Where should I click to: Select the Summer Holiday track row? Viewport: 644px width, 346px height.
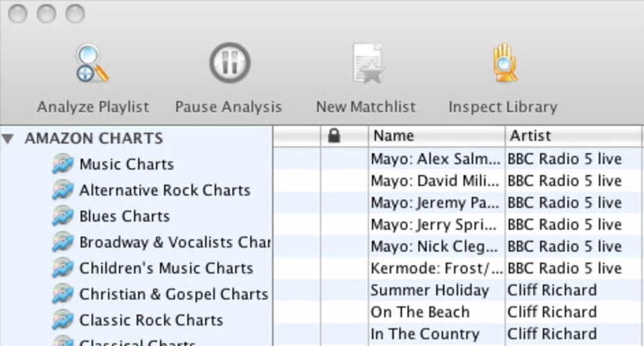pos(430,290)
